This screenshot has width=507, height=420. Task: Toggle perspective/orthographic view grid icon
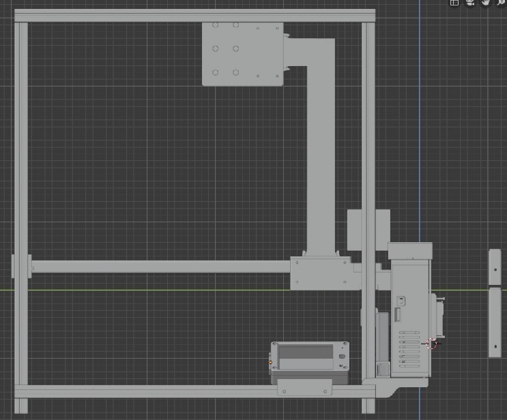(454, 3)
